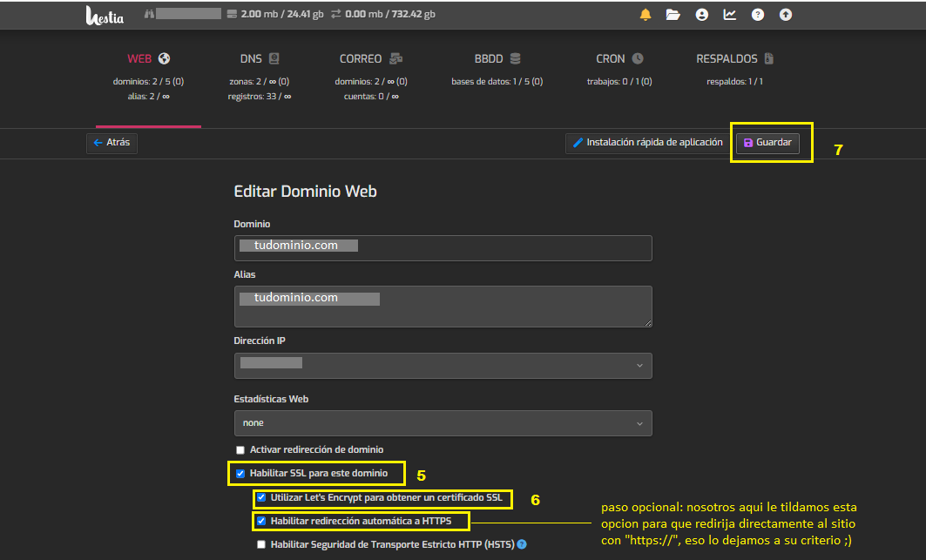
Task: Click the logout arrow icon in header
Action: [786, 15]
